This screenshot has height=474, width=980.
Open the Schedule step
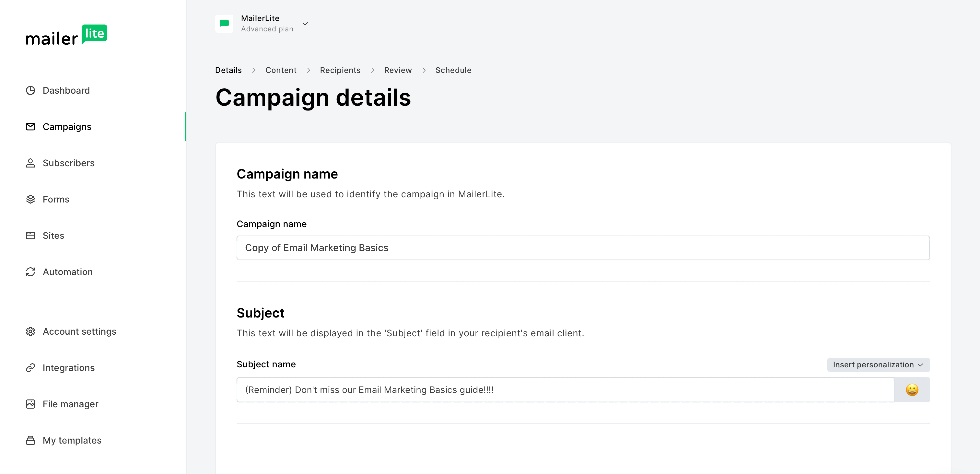point(453,70)
